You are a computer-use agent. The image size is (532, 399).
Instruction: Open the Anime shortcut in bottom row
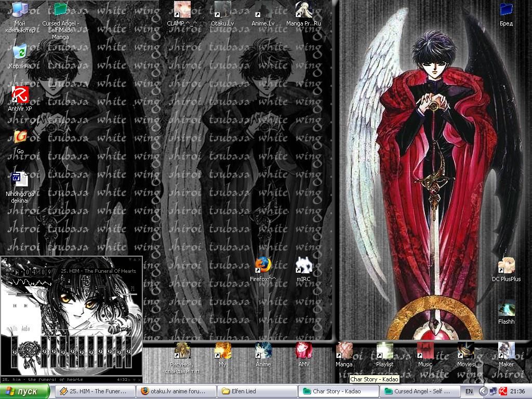point(263,354)
